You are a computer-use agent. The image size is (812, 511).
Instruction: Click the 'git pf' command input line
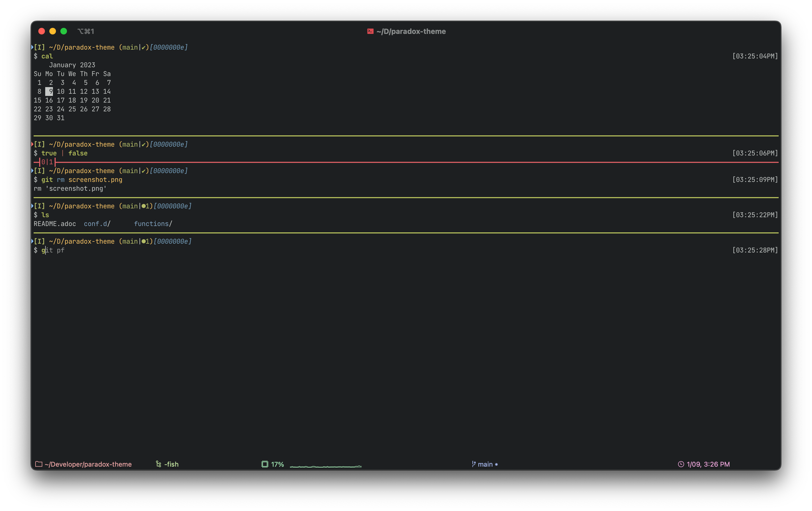tap(53, 250)
